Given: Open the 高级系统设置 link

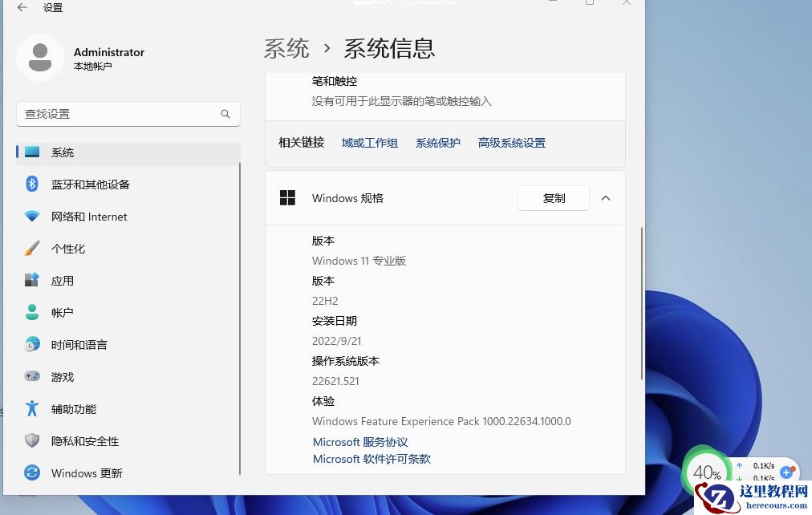Looking at the screenshot, I should click(x=511, y=141).
